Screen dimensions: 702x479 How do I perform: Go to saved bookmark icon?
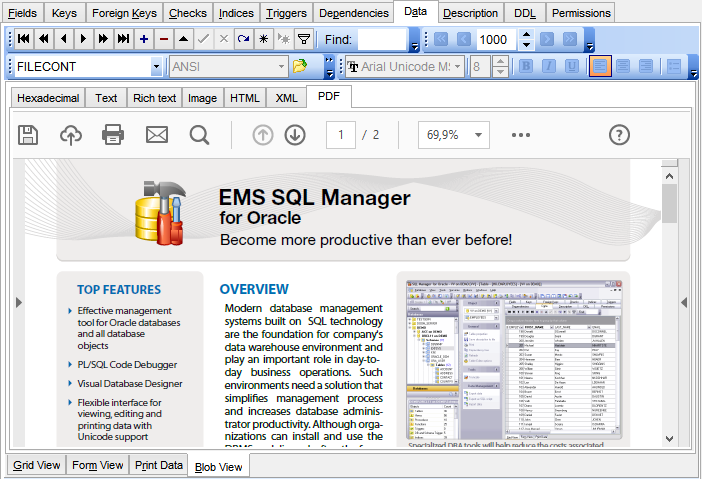284,39
